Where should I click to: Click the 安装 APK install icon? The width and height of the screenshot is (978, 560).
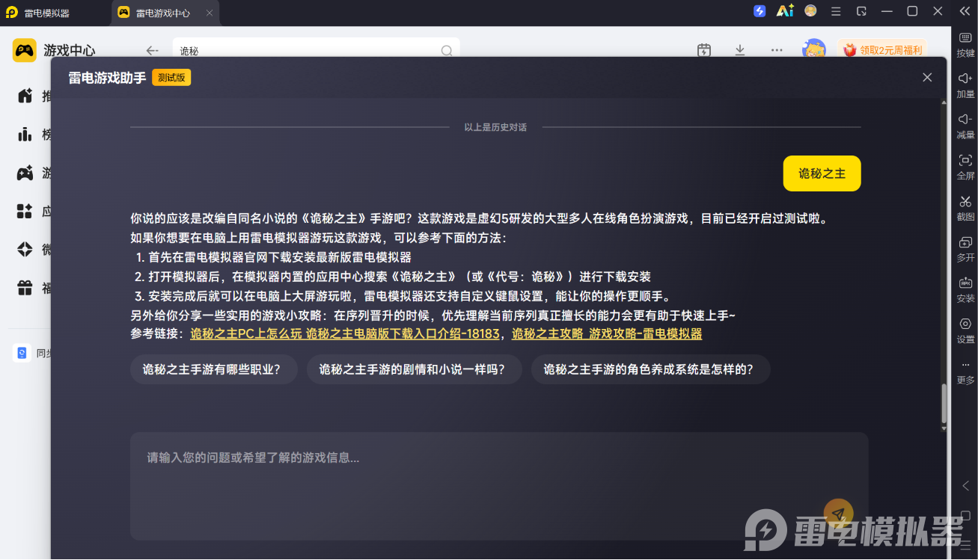click(965, 283)
